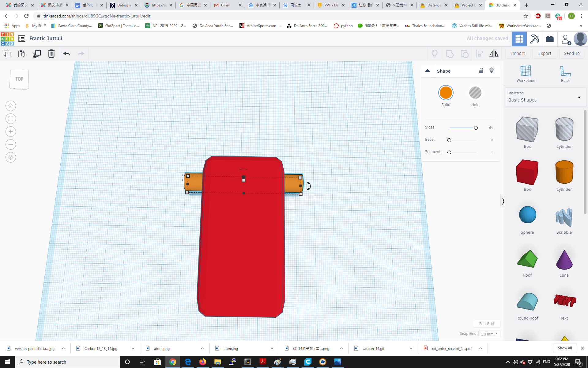Viewport: 588px width, 368px height.
Task: Open Windows Start menu
Action: point(7,362)
